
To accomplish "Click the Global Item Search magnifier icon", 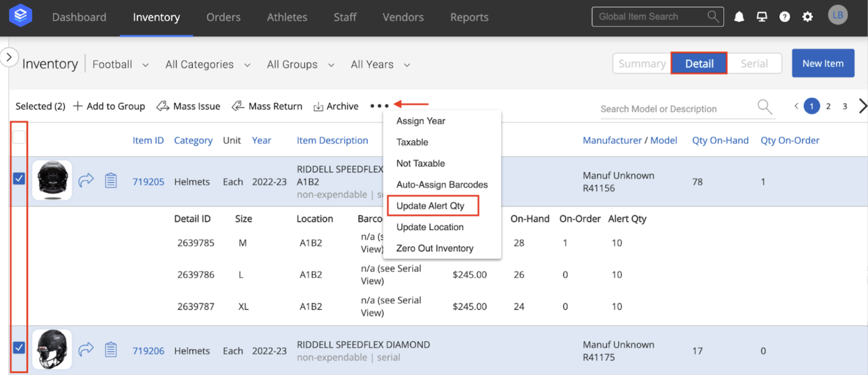I will point(713,17).
